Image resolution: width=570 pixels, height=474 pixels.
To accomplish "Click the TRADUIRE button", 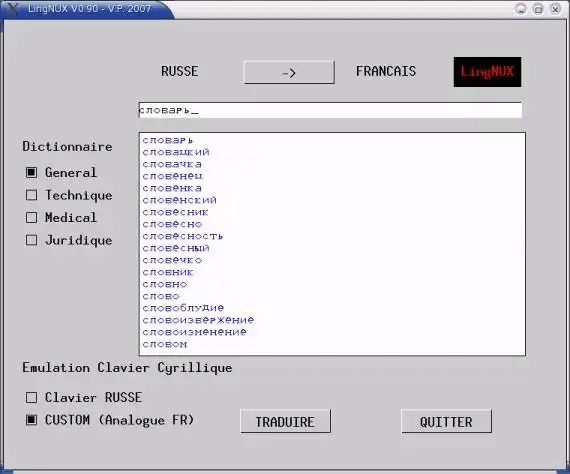I will [285, 422].
